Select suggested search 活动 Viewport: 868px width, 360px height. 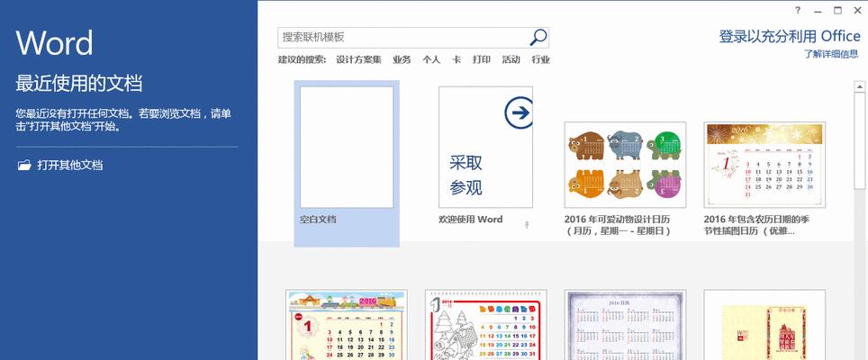511,59
